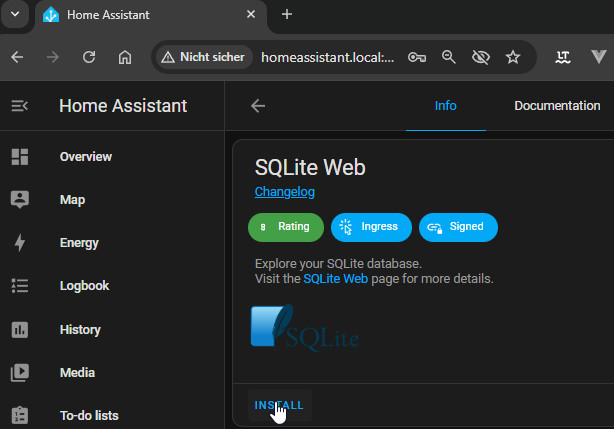614x429 pixels.
Task: Open the To-do lists clipboard icon
Action: click(19, 415)
